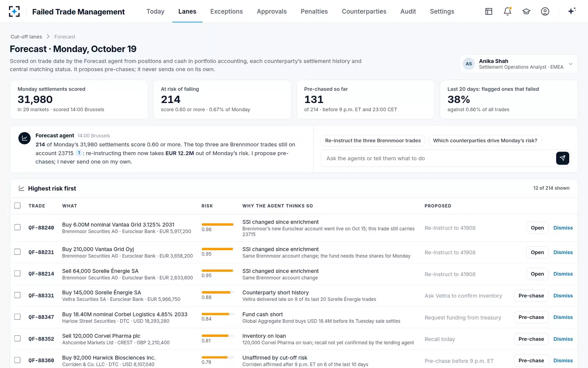The width and height of the screenshot is (588, 368).
Task: Check the box for trade QF-88214
Action: click(x=18, y=274)
